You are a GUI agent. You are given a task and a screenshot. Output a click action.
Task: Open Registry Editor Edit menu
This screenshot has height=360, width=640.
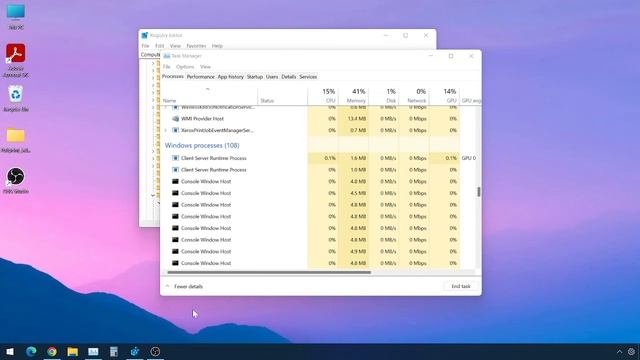click(160, 46)
